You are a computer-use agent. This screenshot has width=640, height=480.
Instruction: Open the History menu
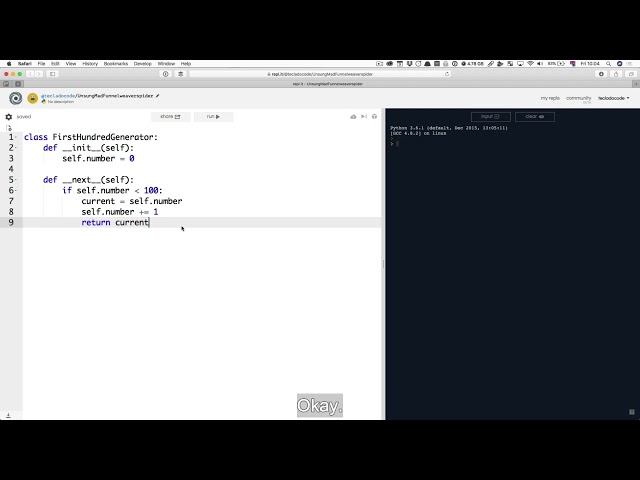(90, 64)
